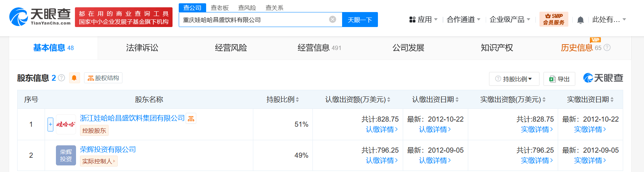Screen dimensions: 644x172
Task: Open the 应用 dropdown menu
Action: (x=423, y=19)
